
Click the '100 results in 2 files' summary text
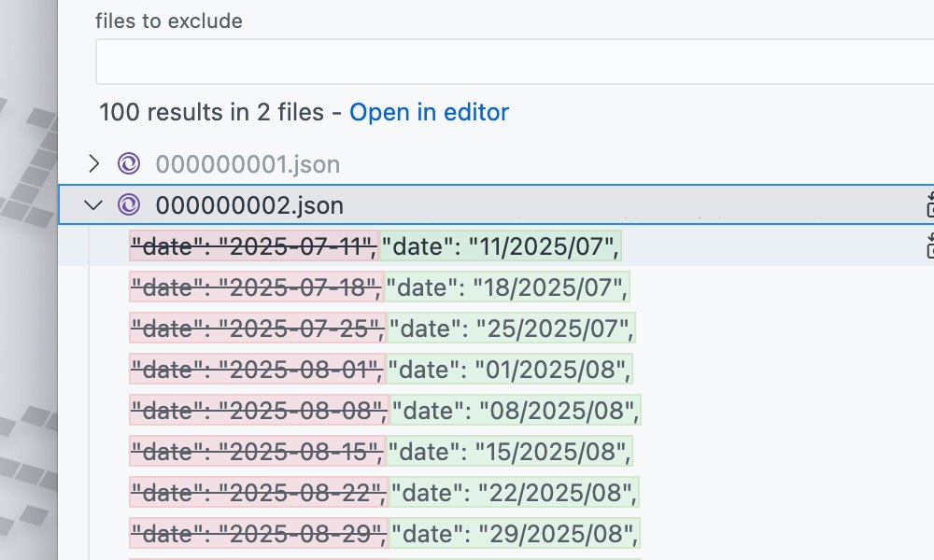tap(211, 113)
